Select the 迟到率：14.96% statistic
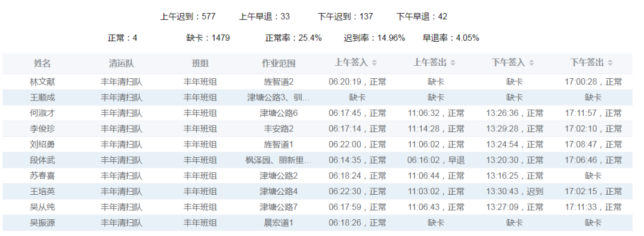The height and width of the screenshot is (236, 644). click(374, 38)
